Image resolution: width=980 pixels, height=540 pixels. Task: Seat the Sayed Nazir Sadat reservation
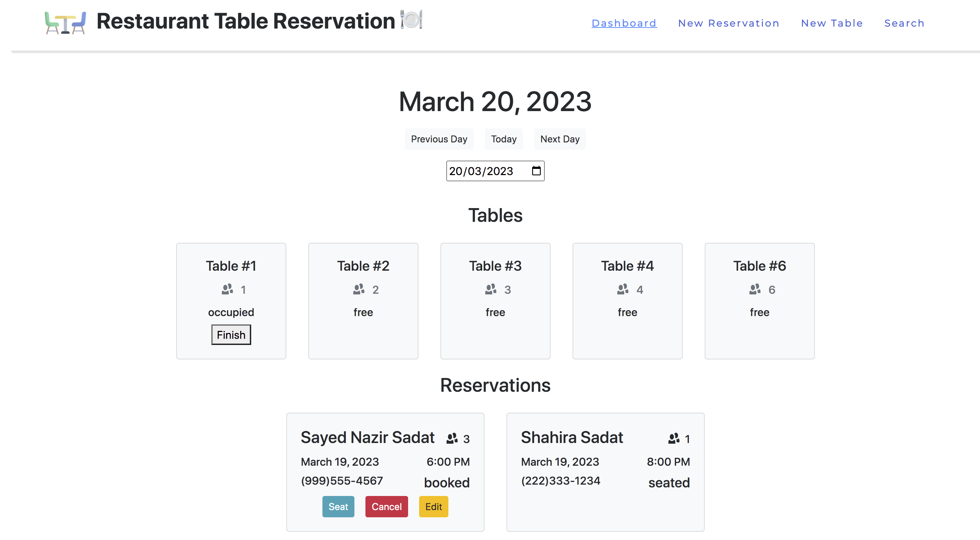(338, 507)
